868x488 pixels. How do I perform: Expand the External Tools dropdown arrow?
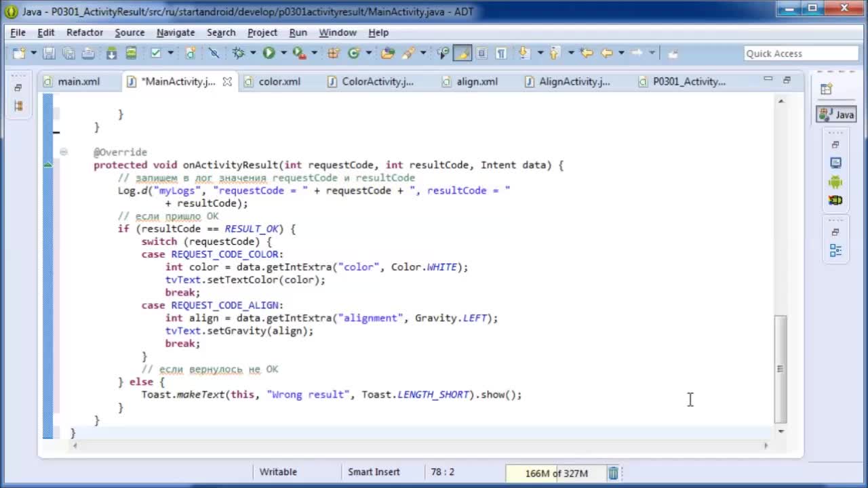(x=314, y=53)
